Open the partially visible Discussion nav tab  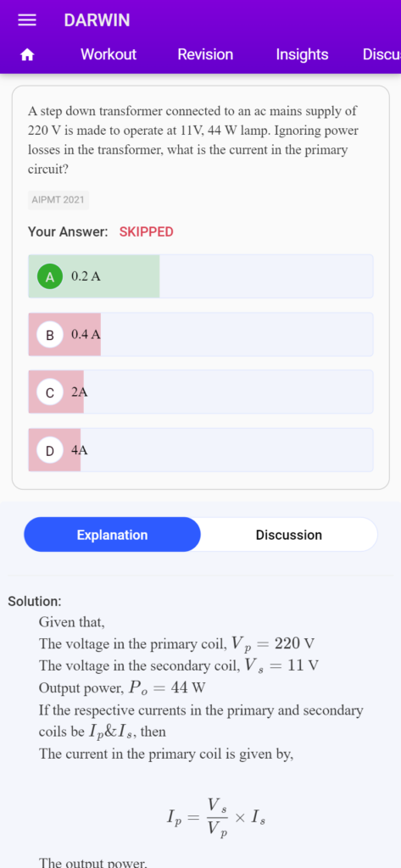point(382,54)
